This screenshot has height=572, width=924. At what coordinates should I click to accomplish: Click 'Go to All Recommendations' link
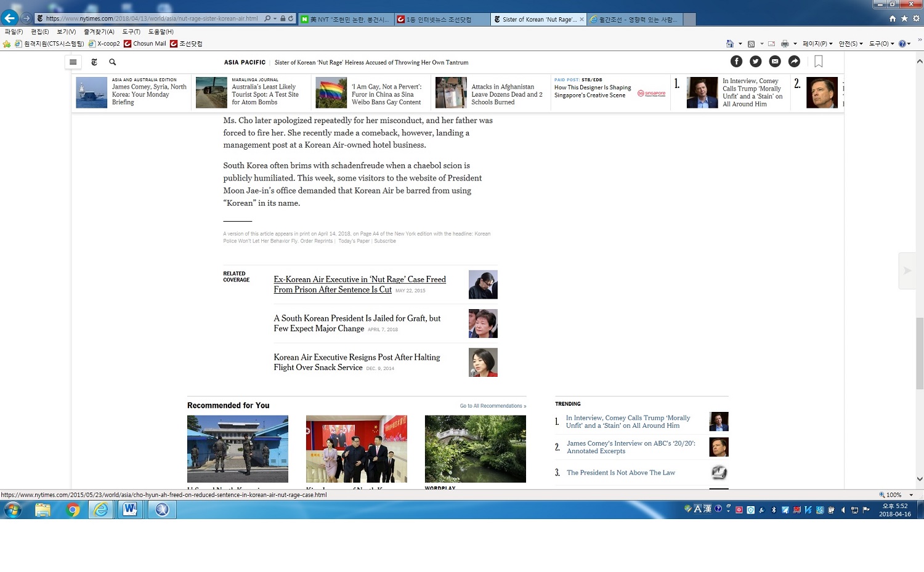(x=492, y=406)
